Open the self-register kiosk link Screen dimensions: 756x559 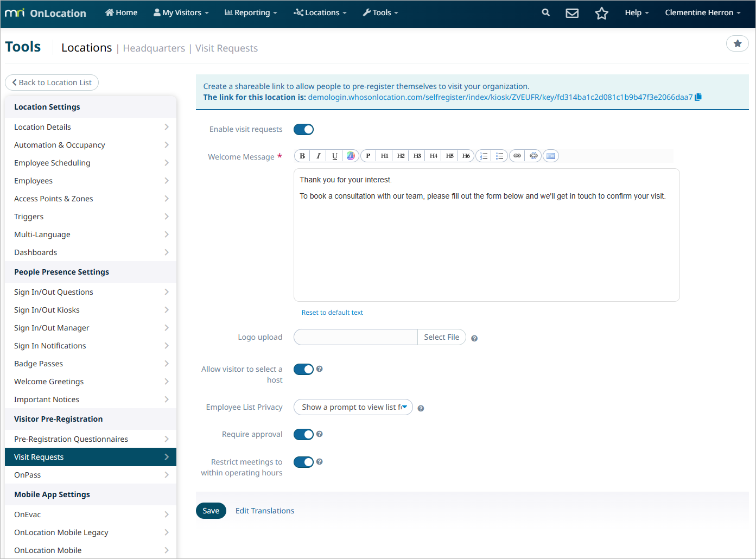500,97
